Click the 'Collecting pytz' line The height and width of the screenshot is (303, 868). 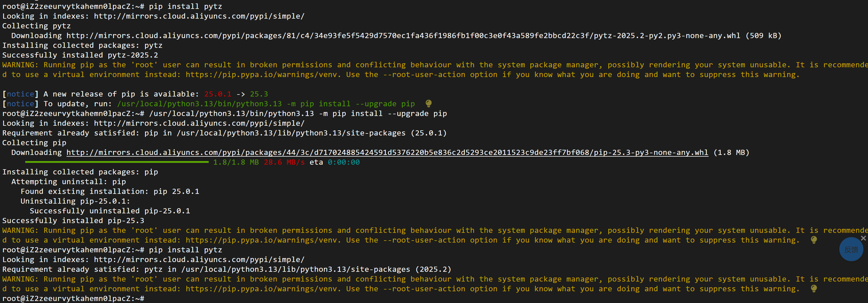[36, 26]
